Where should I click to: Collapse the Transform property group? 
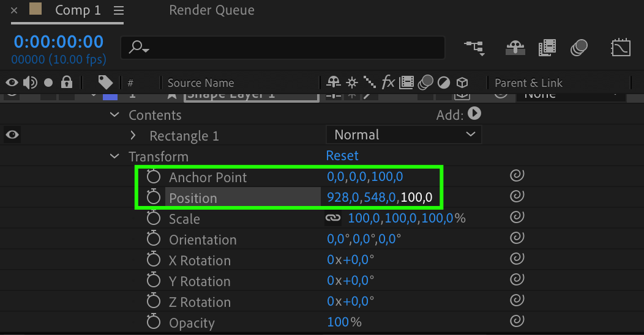pos(114,156)
